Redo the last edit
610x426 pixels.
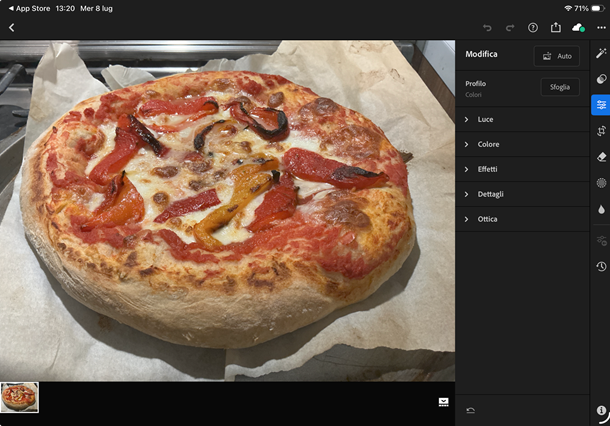click(x=510, y=28)
